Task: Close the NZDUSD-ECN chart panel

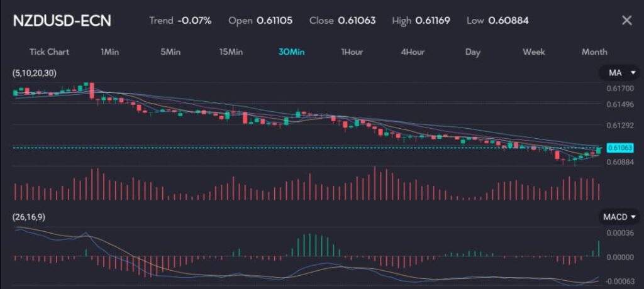Action: tap(626, 20)
